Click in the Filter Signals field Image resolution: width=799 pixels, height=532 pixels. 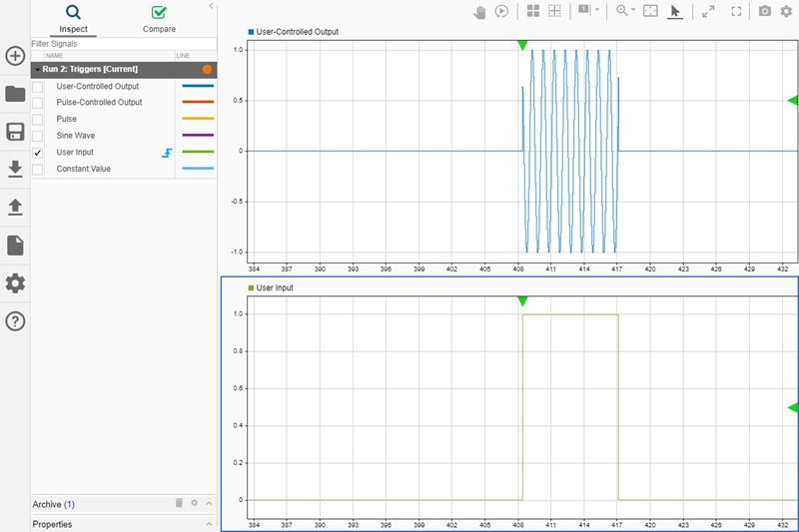[123, 44]
